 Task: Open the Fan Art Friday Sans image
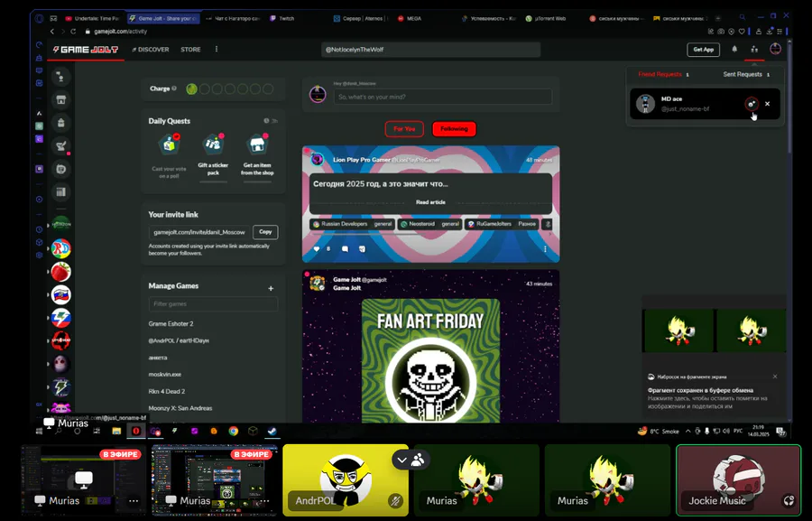[431, 360]
